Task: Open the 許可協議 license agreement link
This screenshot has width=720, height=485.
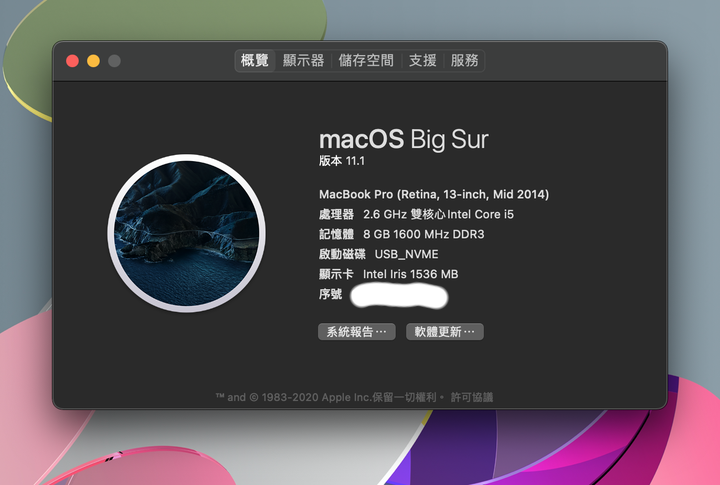Action: (472, 397)
